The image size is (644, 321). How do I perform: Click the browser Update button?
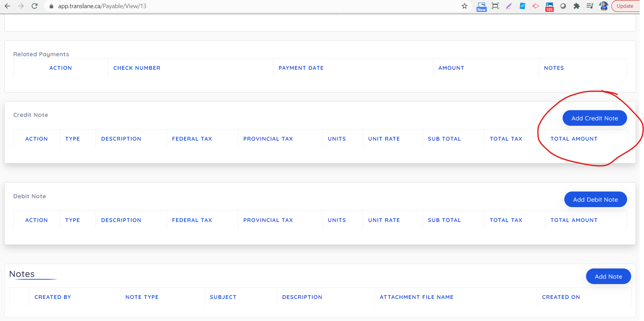tap(625, 6)
